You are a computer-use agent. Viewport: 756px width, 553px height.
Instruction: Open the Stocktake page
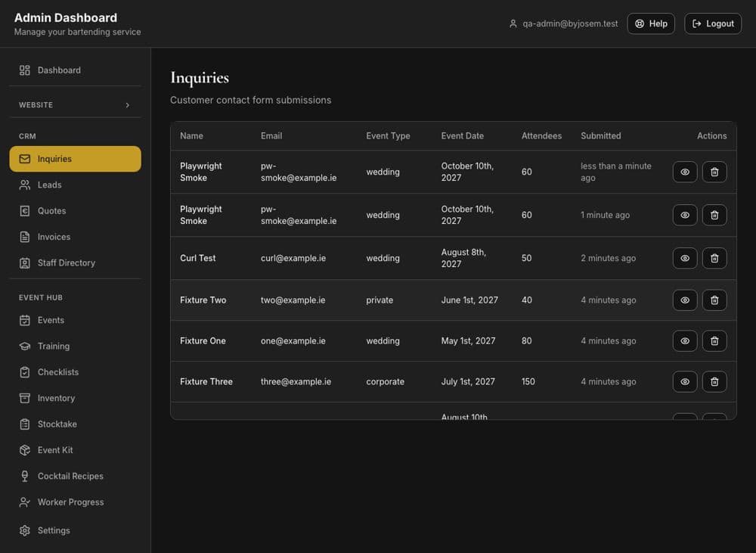(75, 424)
